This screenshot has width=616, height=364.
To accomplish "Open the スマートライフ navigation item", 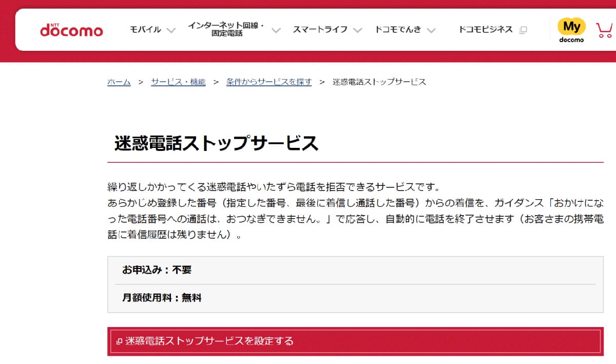I will pos(320,30).
